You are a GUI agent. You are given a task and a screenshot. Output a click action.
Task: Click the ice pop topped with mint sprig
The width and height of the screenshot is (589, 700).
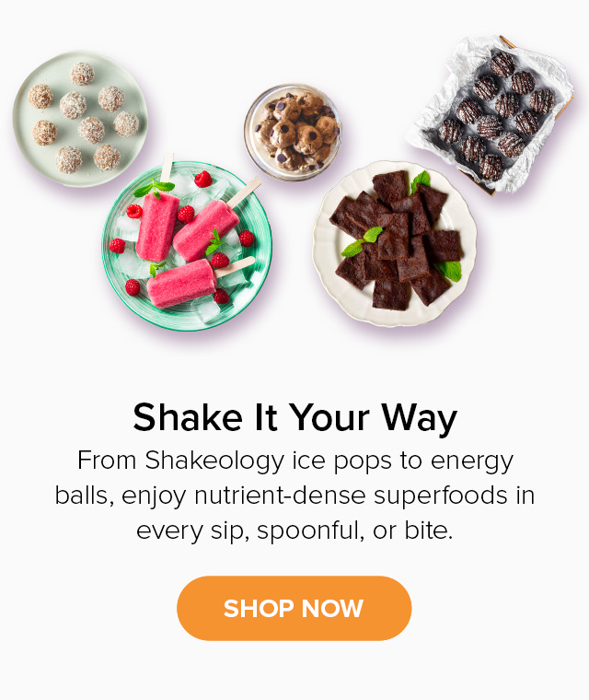click(x=157, y=221)
